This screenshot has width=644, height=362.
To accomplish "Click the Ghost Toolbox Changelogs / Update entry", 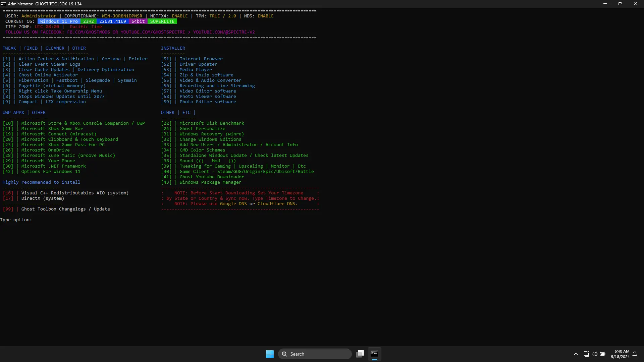I will click(65, 209).
